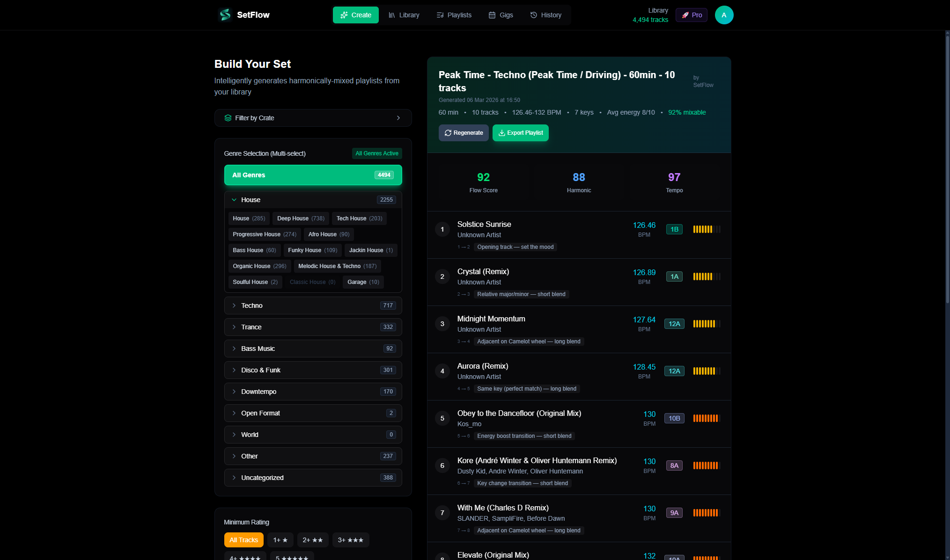The width and height of the screenshot is (950, 560).
Task: Toggle Deep House genre selection
Action: [x=300, y=218]
